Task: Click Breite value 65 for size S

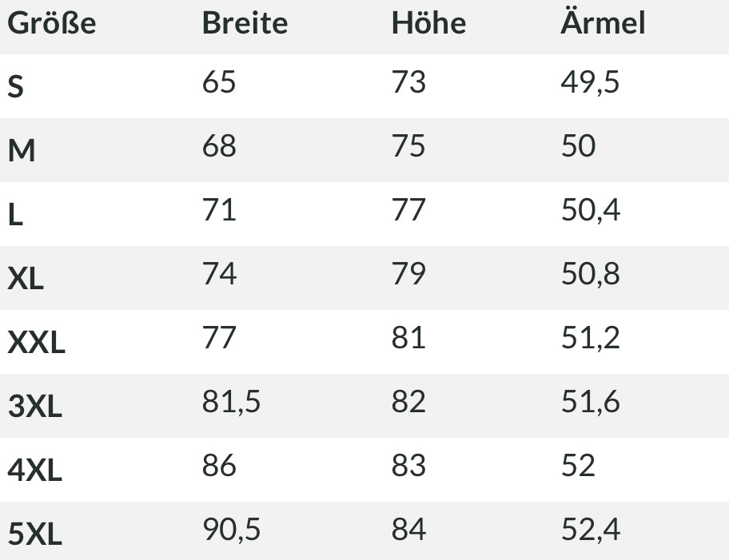Action: 219,82
